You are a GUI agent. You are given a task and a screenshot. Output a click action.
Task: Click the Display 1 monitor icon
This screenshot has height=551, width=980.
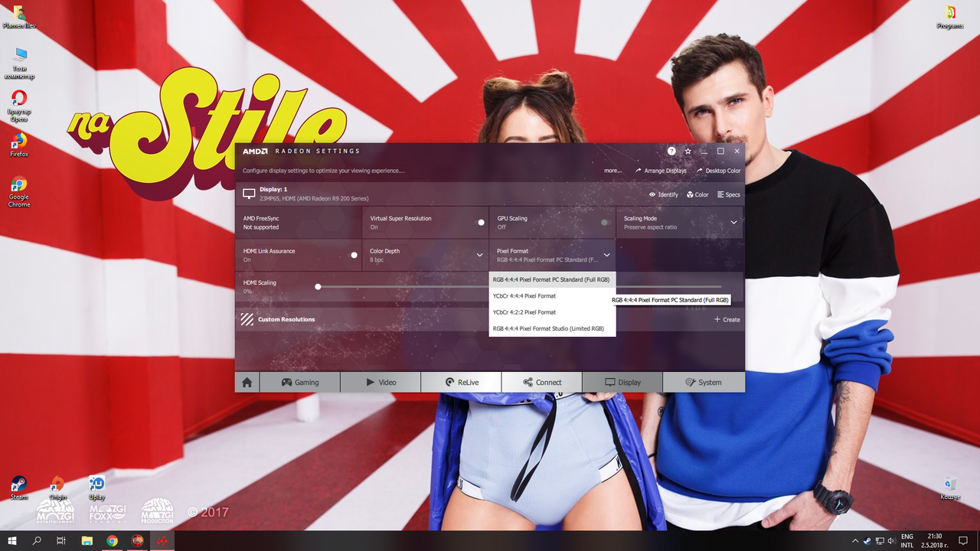tap(249, 194)
